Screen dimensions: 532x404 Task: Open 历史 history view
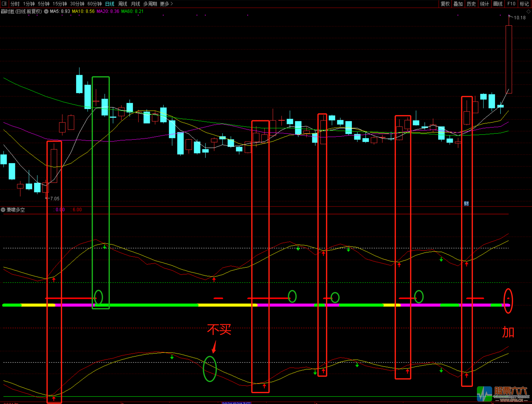click(471, 4)
